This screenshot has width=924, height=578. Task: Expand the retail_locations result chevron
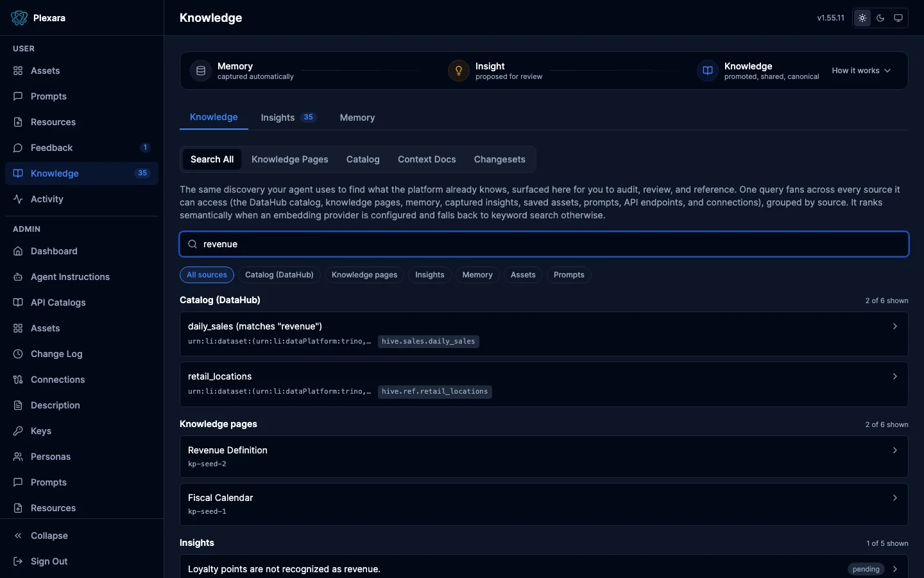(x=895, y=376)
